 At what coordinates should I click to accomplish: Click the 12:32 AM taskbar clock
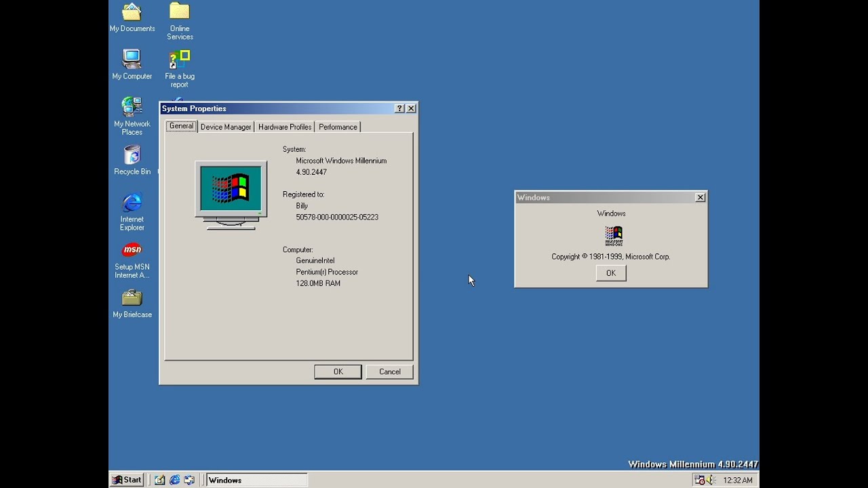738,480
